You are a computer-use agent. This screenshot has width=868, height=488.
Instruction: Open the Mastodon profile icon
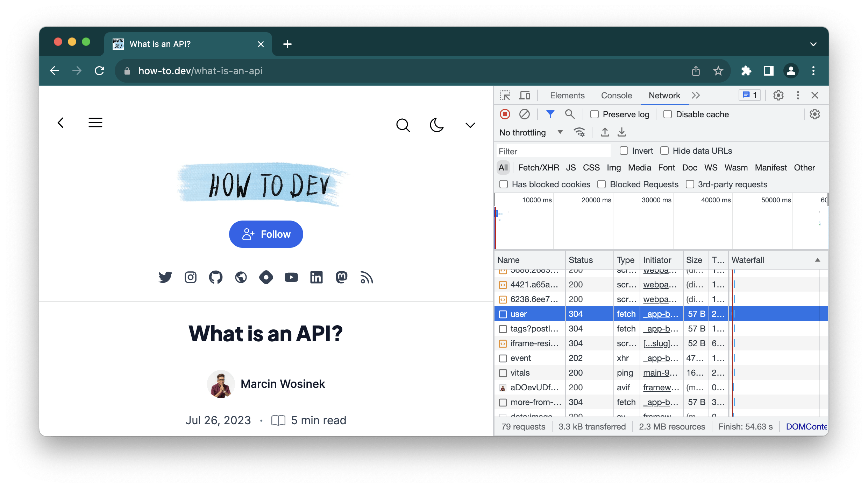(341, 277)
